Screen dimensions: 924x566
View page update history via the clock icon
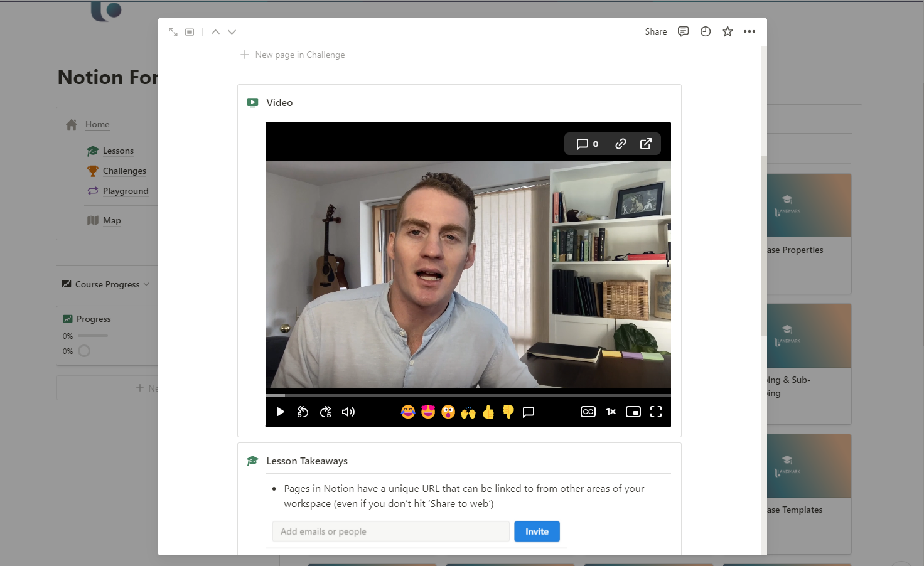tap(705, 31)
